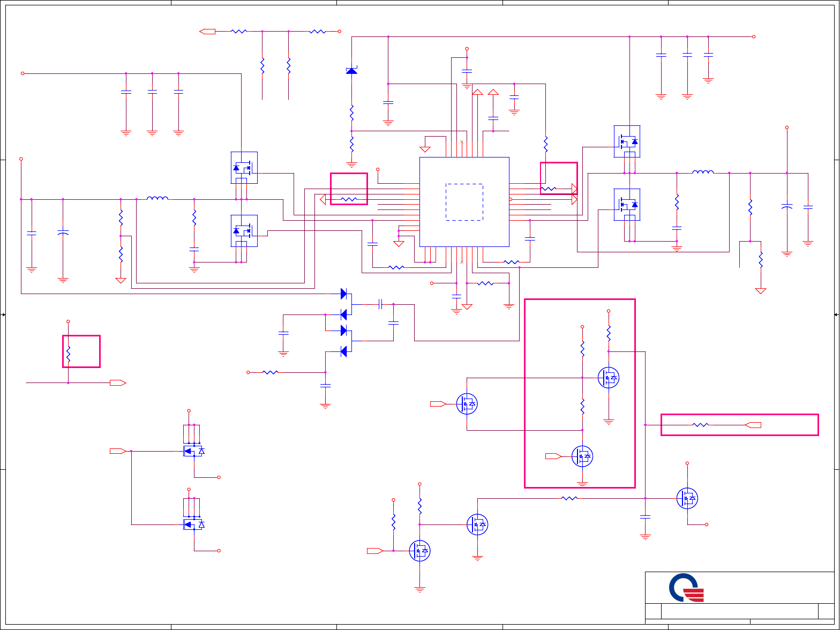840x630 pixels.
Task: Select the polarized capacitor at the left input
Action: (63, 233)
